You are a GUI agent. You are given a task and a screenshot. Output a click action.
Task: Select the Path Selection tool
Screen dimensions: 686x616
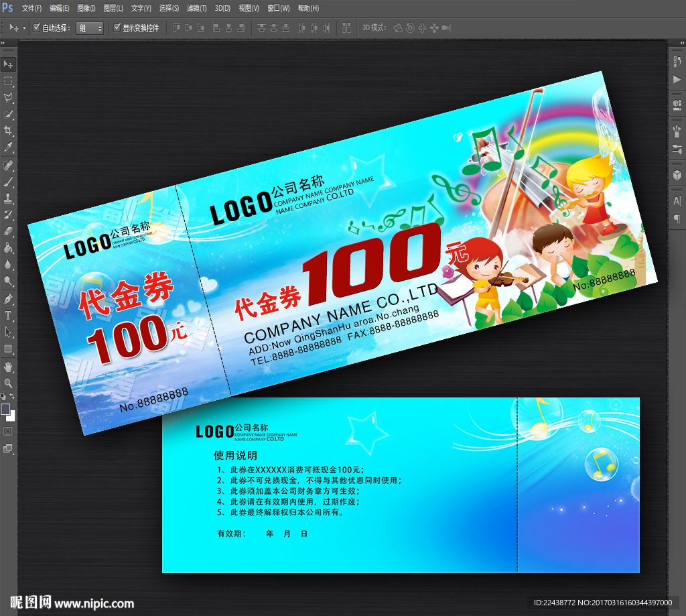pyautogui.click(x=8, y=332)
